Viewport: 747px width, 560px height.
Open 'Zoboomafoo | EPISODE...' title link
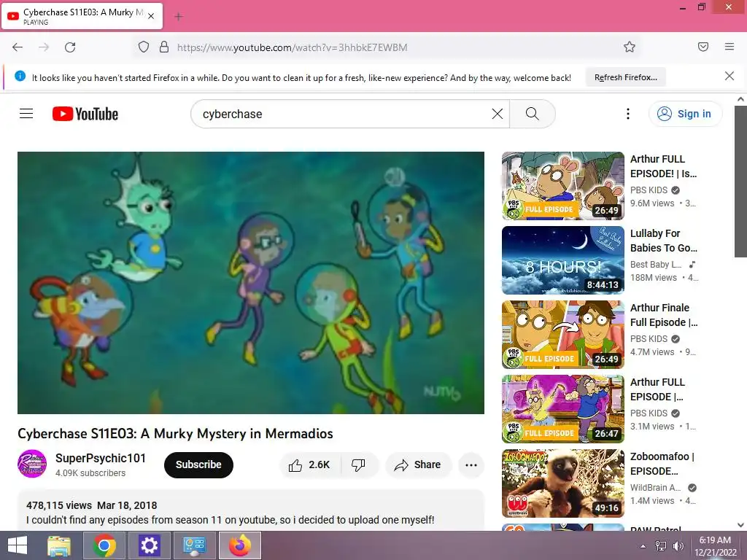(x=662, y=463)
